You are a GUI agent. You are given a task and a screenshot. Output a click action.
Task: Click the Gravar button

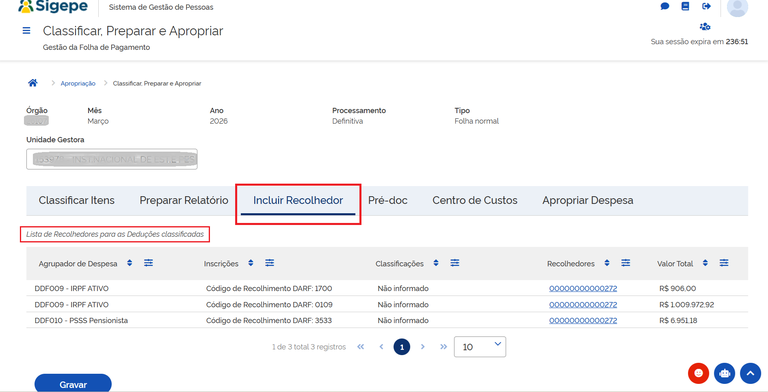click(73, 384)
